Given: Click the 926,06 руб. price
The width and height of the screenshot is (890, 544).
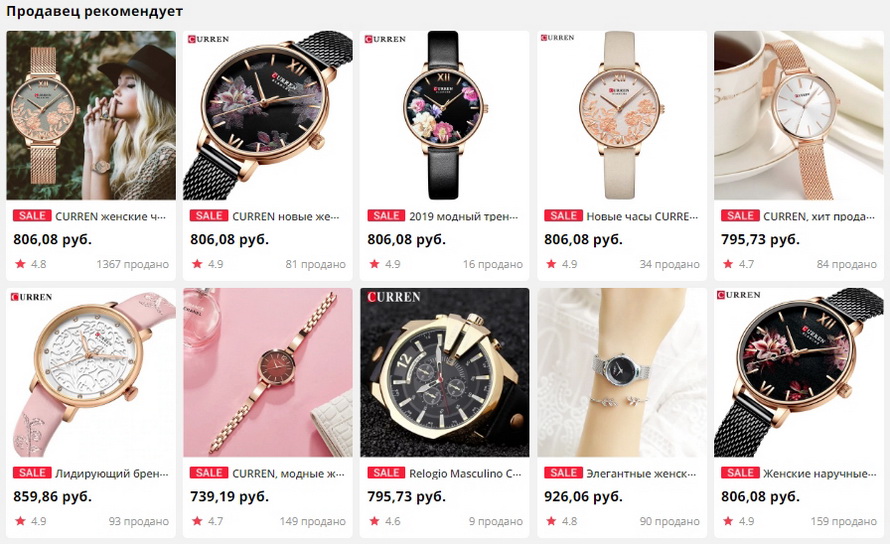Looking at the screenshot, I should 583,496.
